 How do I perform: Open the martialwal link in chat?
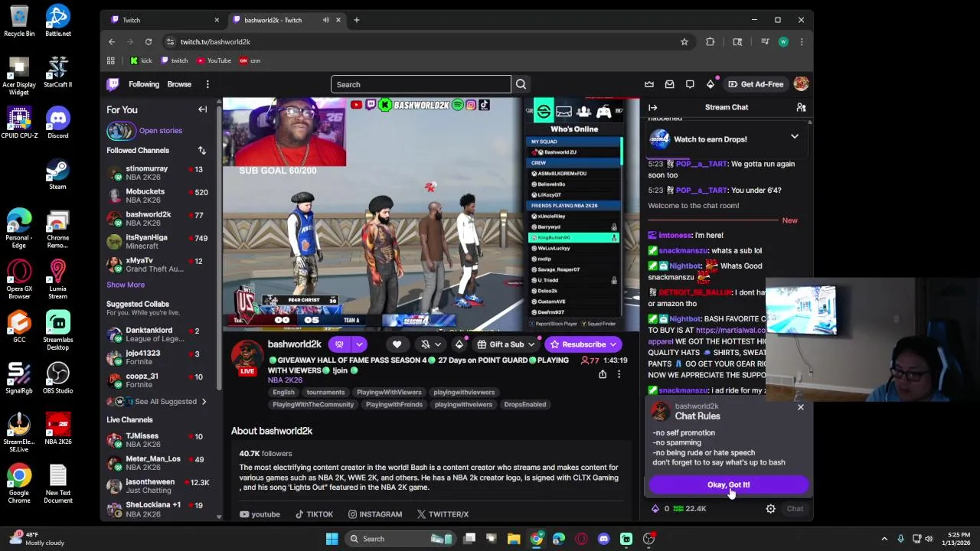click(730, 330)
